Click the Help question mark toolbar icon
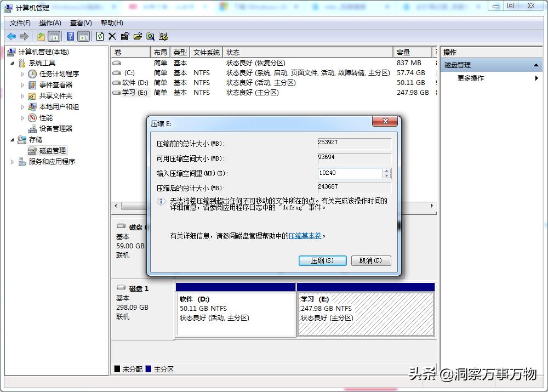548x392 pixels. click(x=70, y=36)
